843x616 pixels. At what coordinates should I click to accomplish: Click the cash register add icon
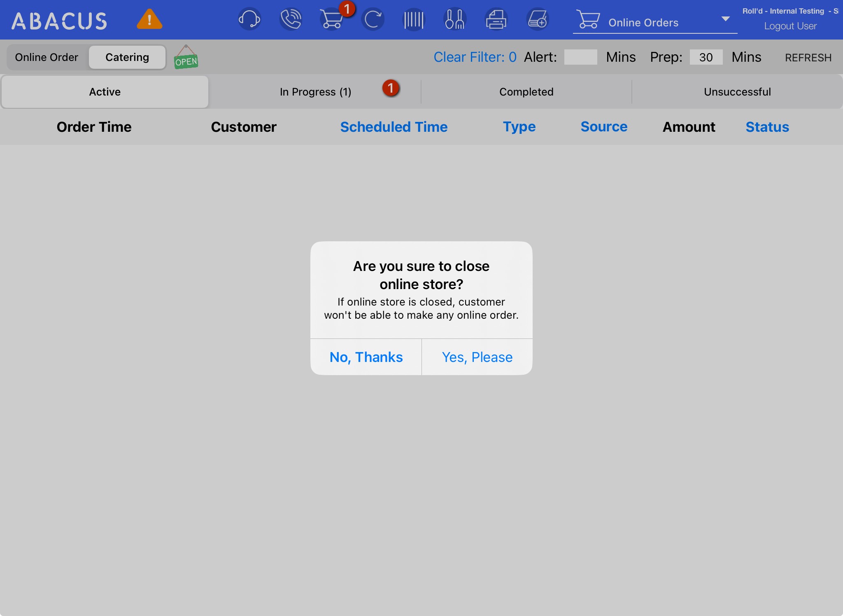coord(538,19)
